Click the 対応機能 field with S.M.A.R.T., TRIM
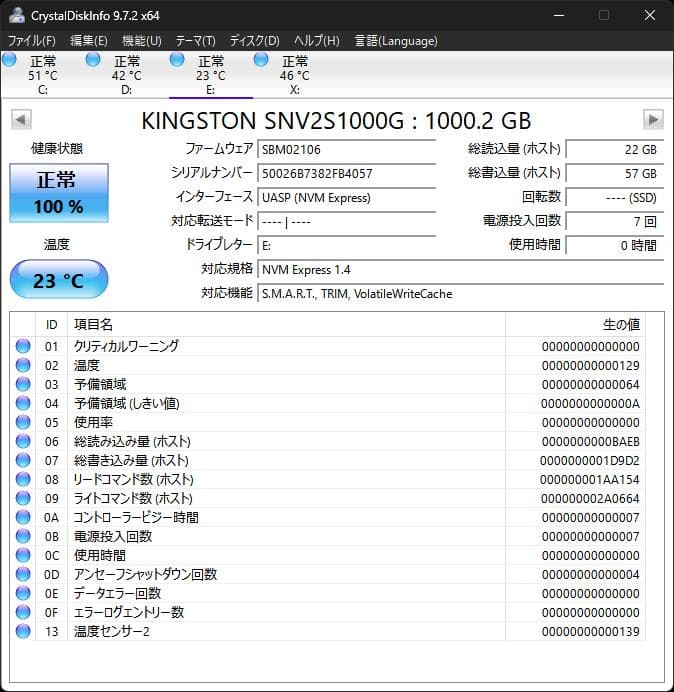 tap(460, 293)
